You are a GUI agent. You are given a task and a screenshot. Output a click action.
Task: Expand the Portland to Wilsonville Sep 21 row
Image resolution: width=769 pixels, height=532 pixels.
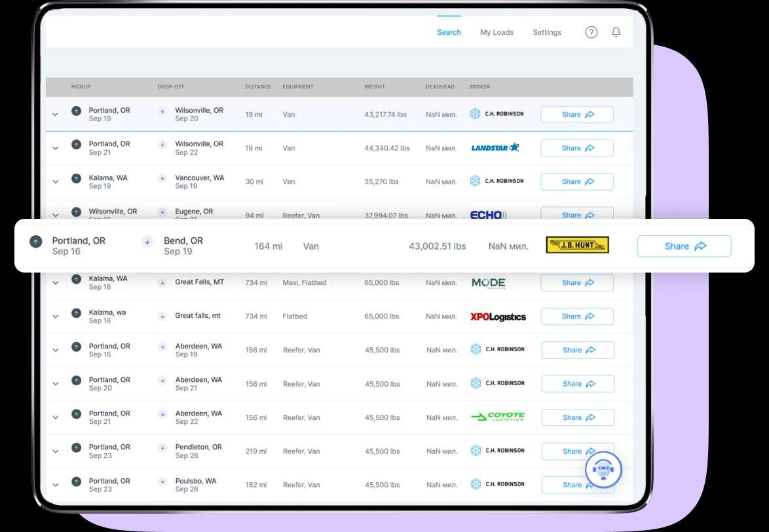coord(56,148)
